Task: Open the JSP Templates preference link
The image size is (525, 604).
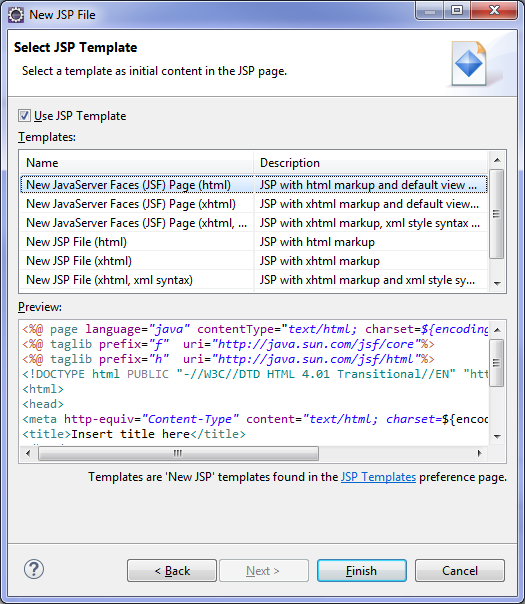Action: [x=378, y=477]
